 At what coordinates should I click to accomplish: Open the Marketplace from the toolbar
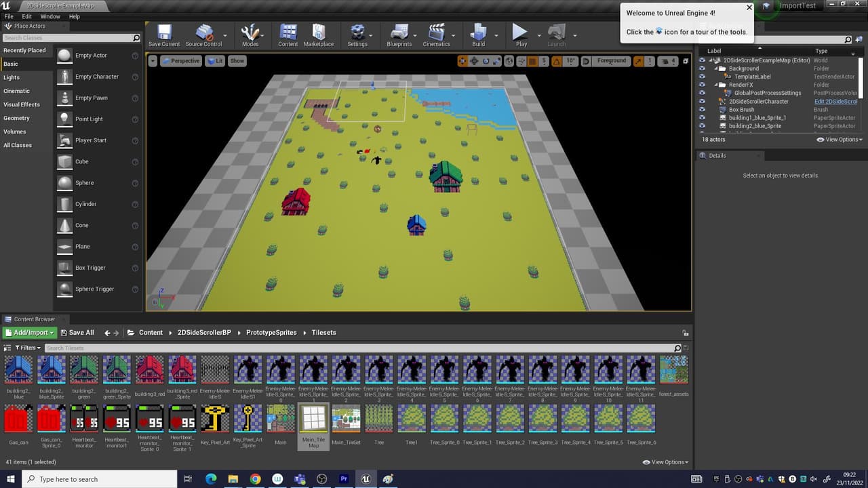[x=319, y=33]
